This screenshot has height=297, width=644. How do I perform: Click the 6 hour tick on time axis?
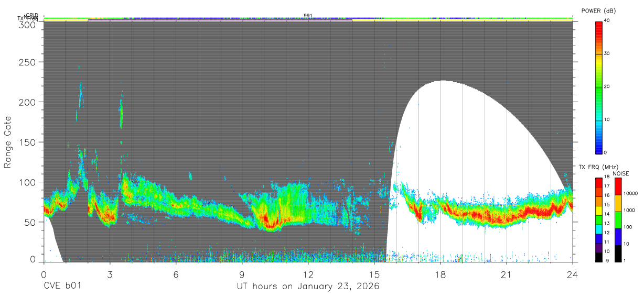pyautogui.click(x=176, y=274)
